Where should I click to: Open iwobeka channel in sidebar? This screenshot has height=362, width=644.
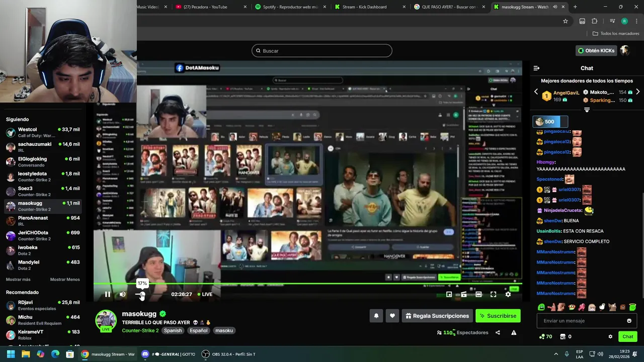click(43, 250)
